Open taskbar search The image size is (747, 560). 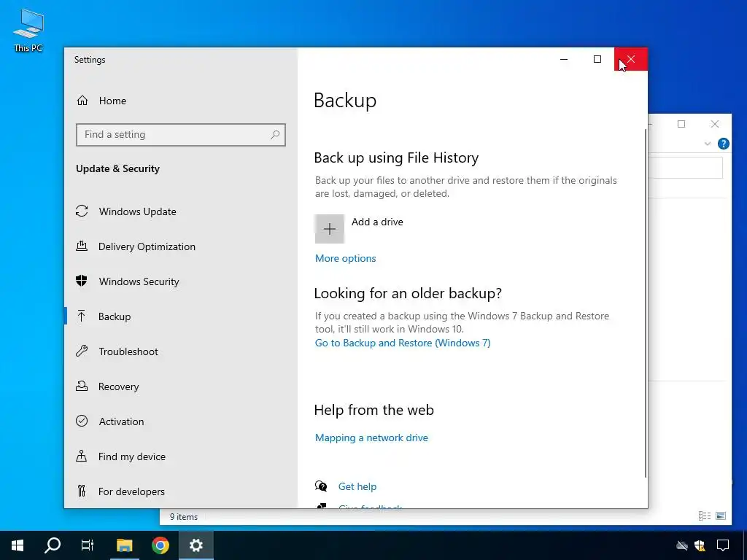click(53, 545)
